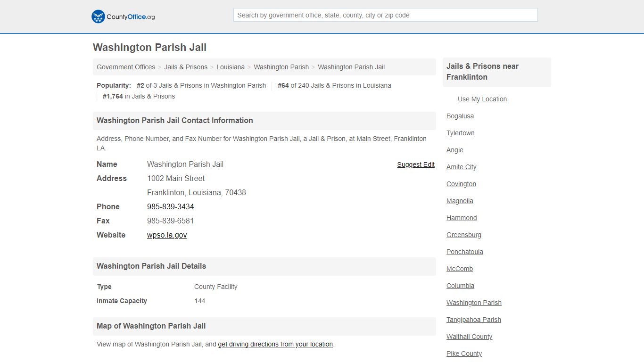This screenshot has width=644, height=362.
Task: Select Magnolia in nearby list
Action: (x=460, y=201)
